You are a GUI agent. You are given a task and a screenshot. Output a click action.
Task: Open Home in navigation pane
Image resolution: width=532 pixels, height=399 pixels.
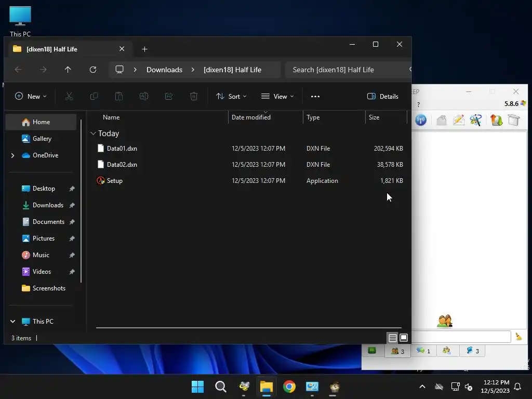(41, 122)
